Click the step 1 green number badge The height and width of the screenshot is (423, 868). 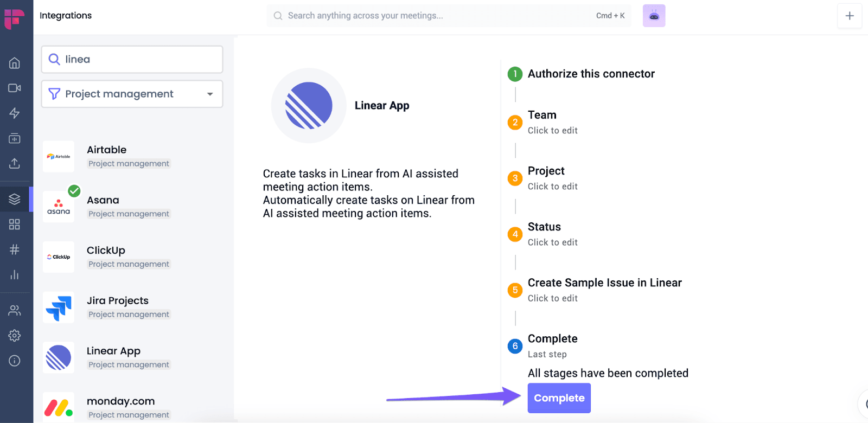pos(515,74)
